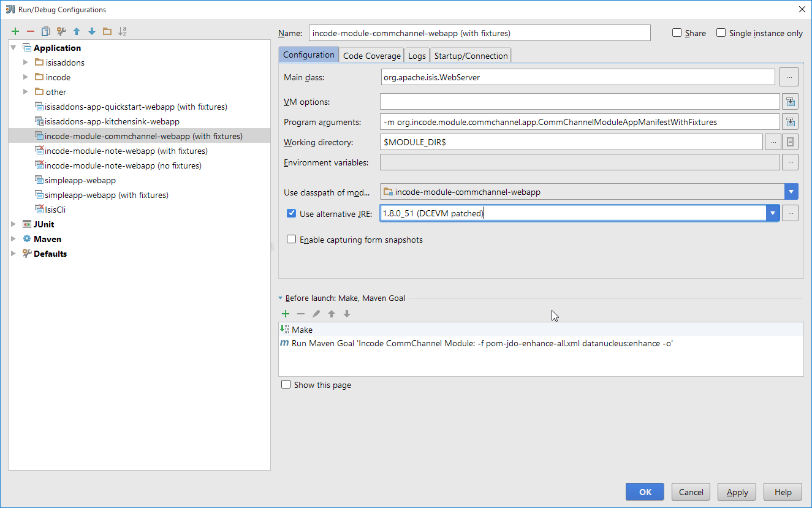Click the Copy Configuration icon

click(46, 31)
